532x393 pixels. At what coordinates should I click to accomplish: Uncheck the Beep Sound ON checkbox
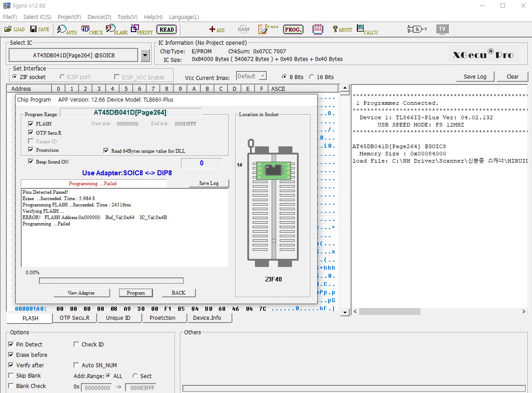31,162
